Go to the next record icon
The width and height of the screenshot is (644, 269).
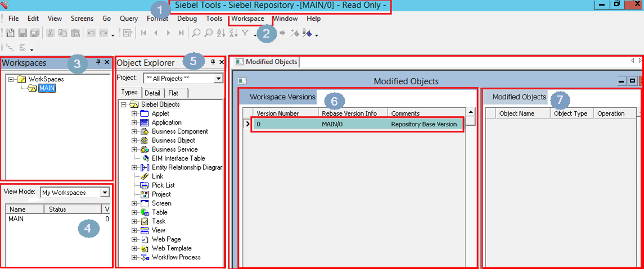168,33
